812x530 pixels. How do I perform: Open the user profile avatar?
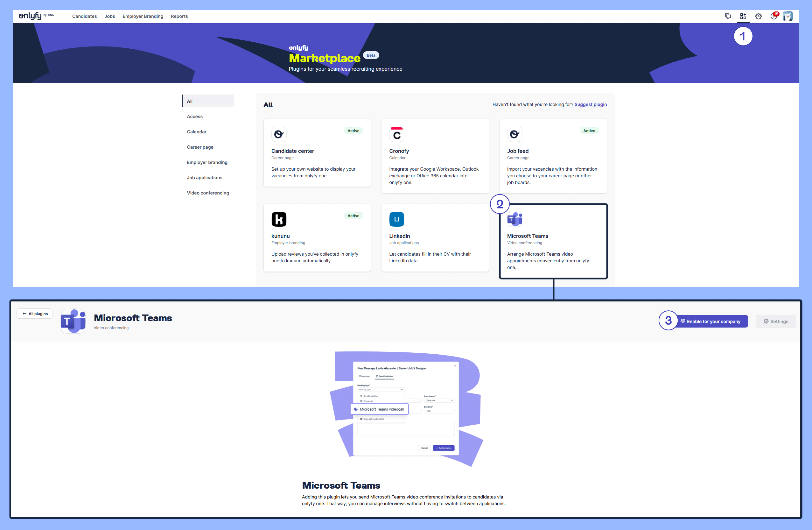tap(788, 16)
